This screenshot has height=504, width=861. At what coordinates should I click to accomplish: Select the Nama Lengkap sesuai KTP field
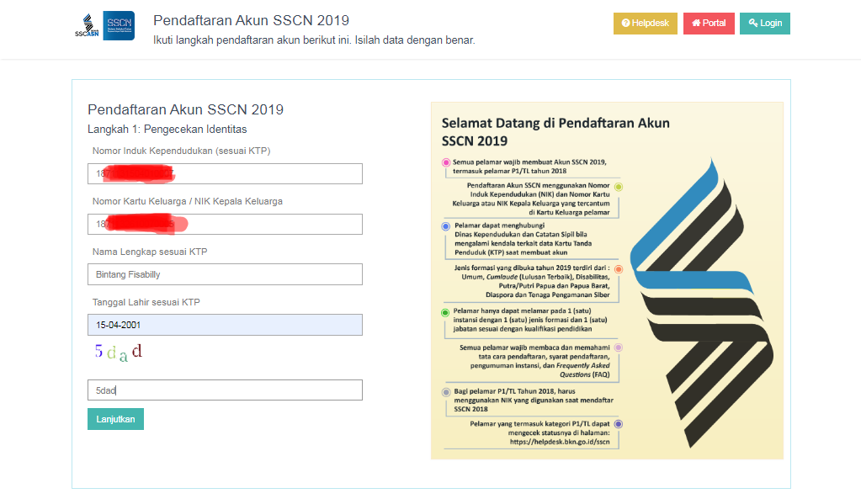click(x=225, y=274)
